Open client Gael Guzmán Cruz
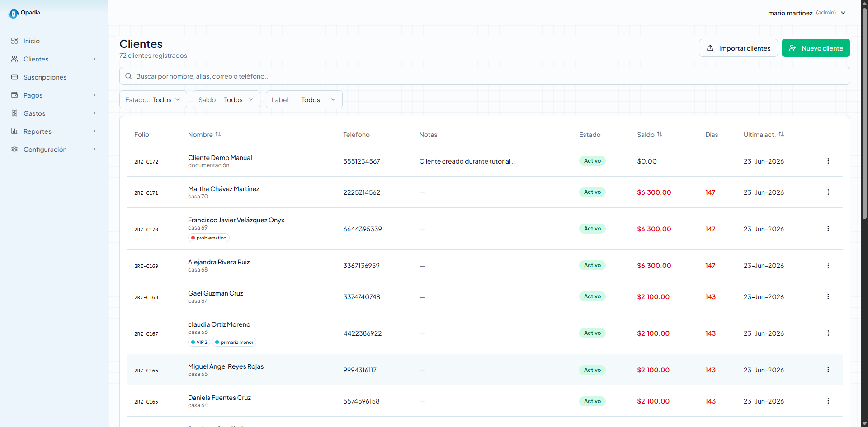868x427 pixels. point(216,293)
